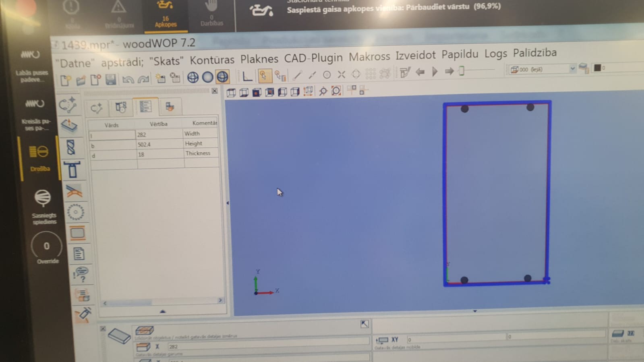Step backward with left arrow

coord(420,72)
